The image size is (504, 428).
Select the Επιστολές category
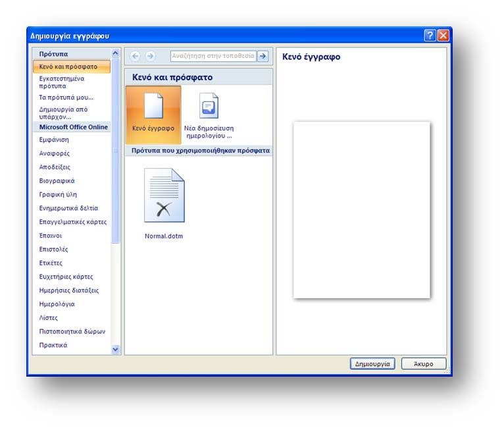pyautogui.click(x=53, y=249)
